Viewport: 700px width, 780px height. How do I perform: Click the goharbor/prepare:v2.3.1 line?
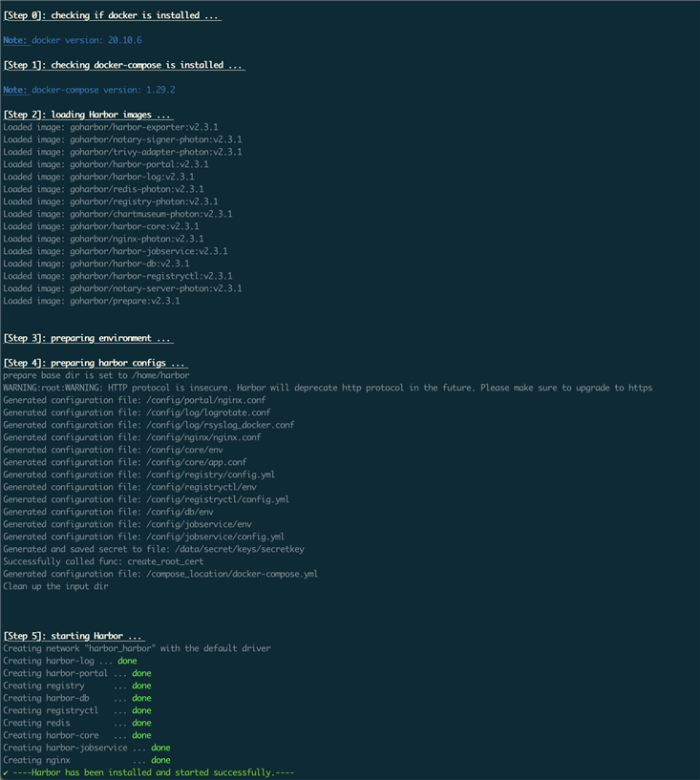[x=92, y=301]
